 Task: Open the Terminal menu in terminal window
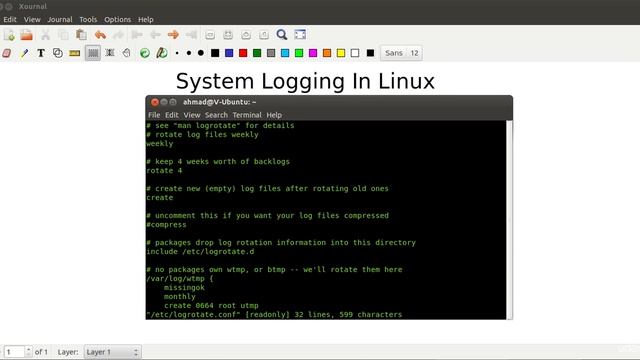point(247,115)
